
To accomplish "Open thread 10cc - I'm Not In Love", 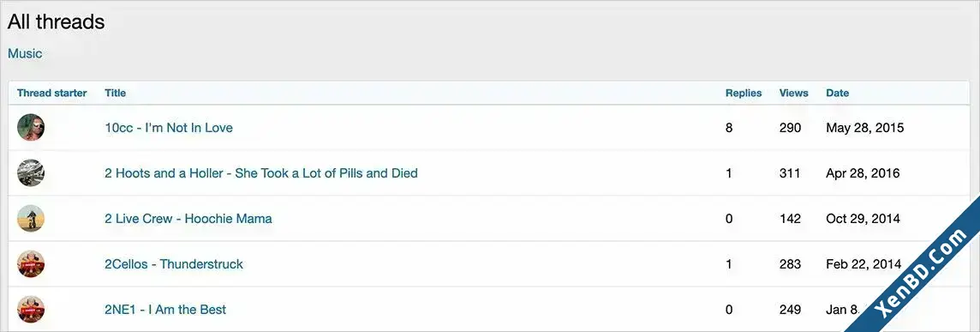I will click(x=169, y=128).
